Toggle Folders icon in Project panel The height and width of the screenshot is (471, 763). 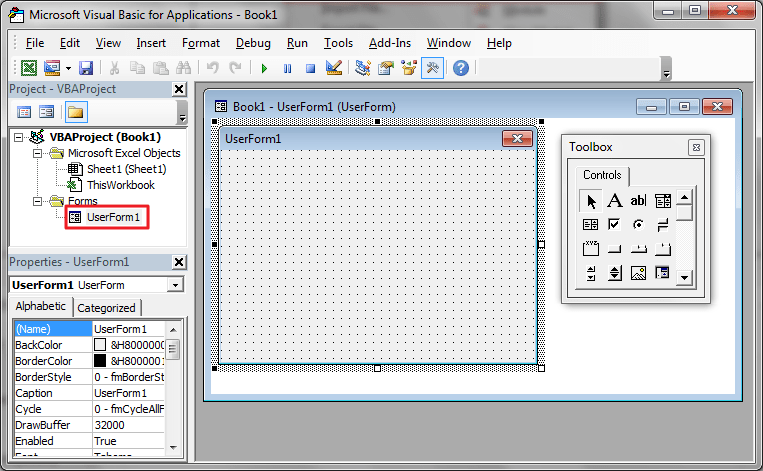coord(75,112)
